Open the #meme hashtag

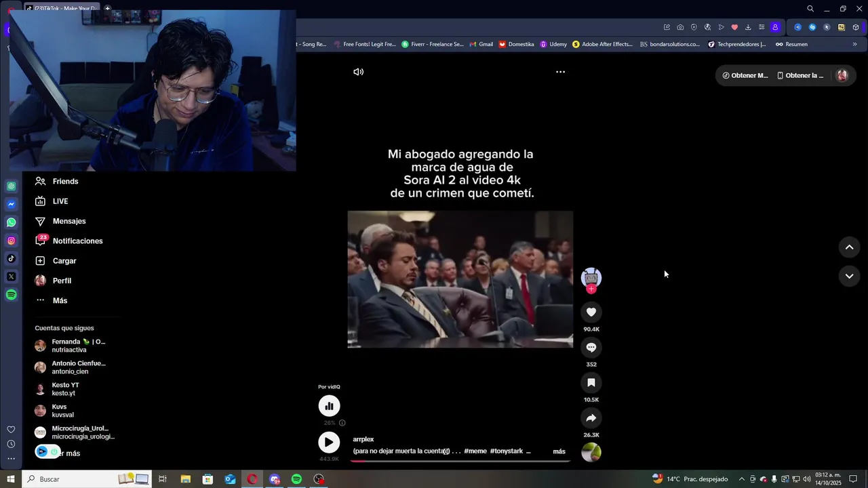pyautogui.click(x=475, y=451)
